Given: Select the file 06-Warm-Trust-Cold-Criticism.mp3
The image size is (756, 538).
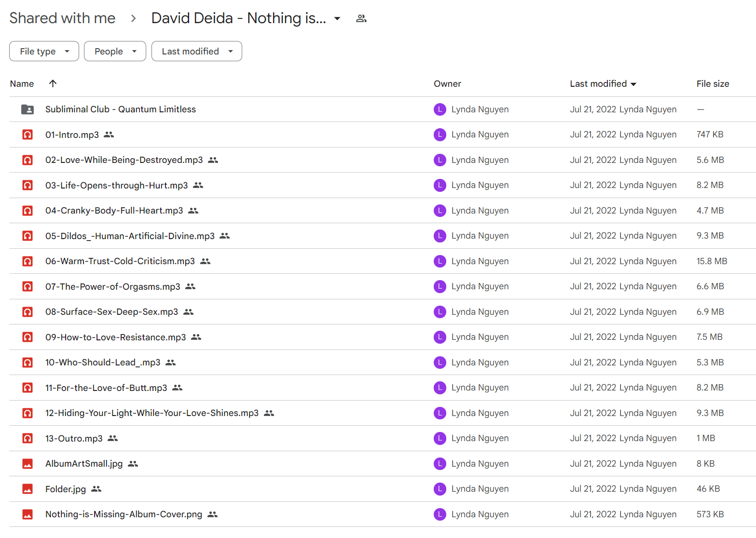Looking at the screenshot, I should 120,261.
